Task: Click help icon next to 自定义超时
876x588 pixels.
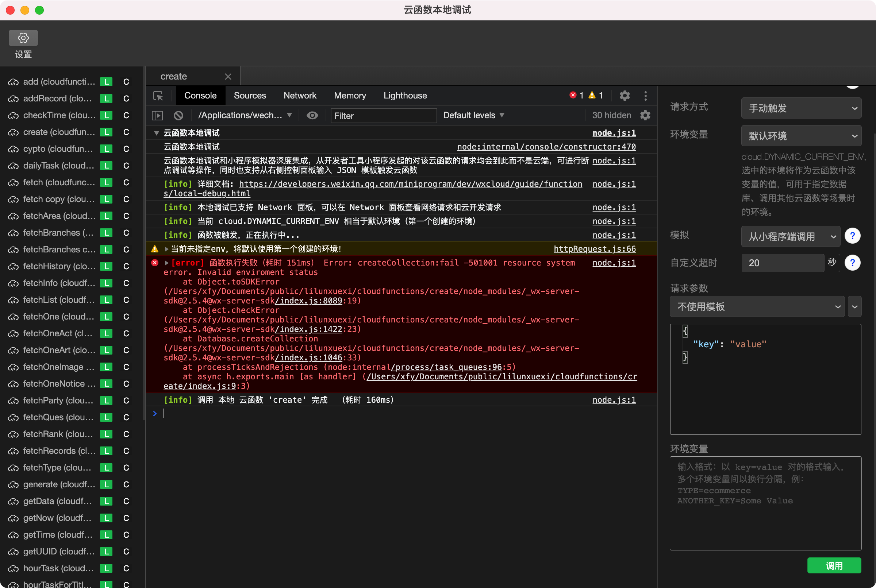Action: [852, 263]
